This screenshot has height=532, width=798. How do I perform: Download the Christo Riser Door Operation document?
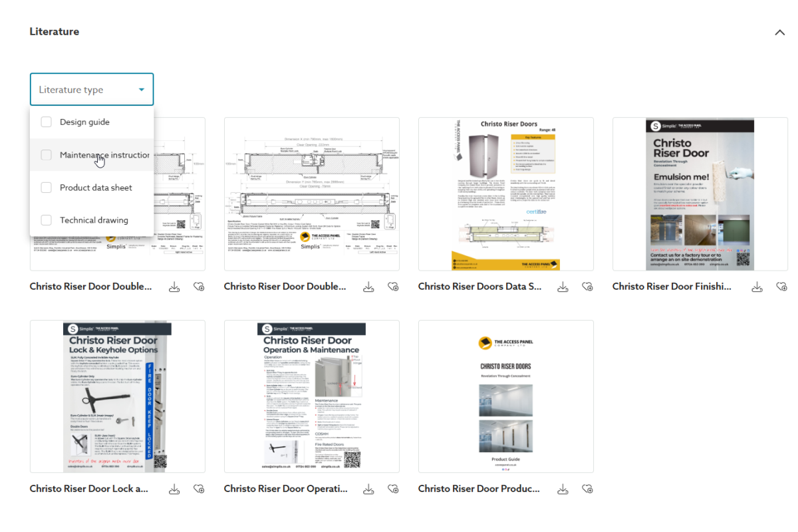(368, 489)
